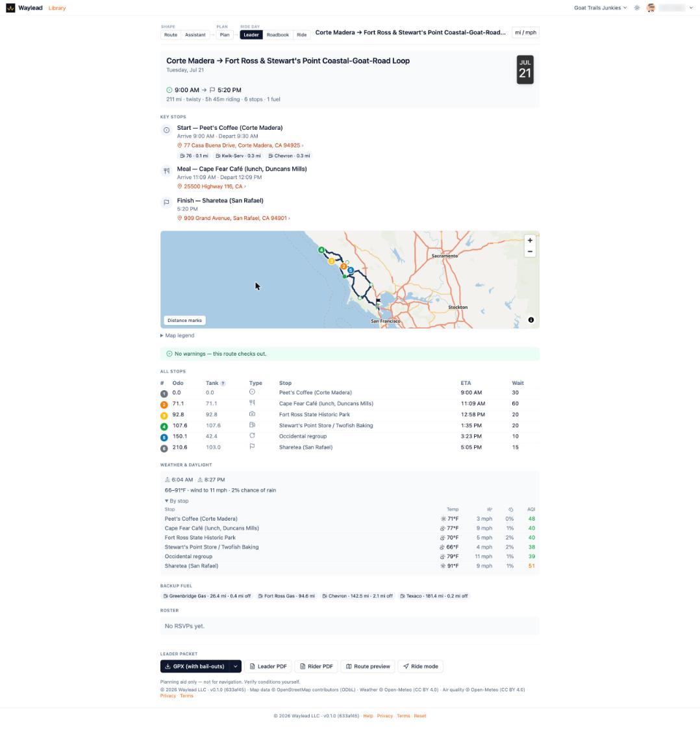
Task: Start Ride mode from leader packet
Action: coord(421,667)
